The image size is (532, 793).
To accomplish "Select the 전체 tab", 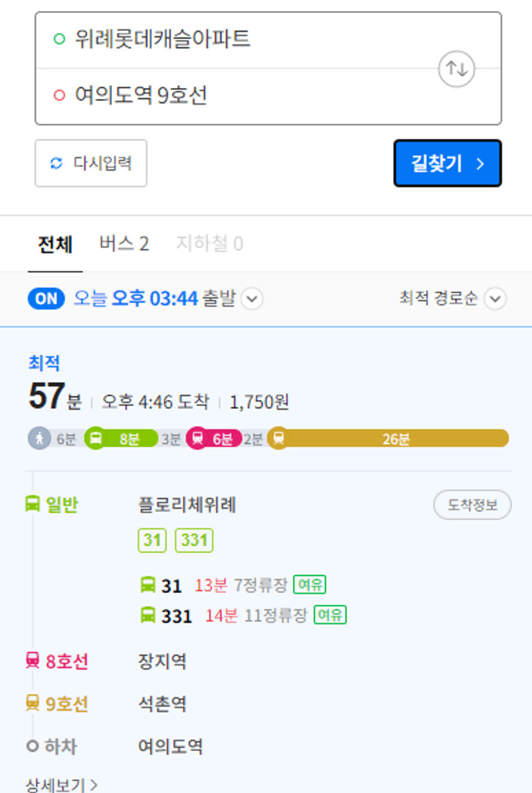I will [55, 245].
